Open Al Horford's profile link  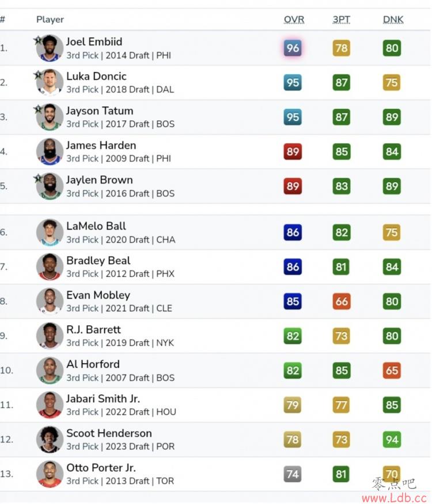click(x=93, y=364)
